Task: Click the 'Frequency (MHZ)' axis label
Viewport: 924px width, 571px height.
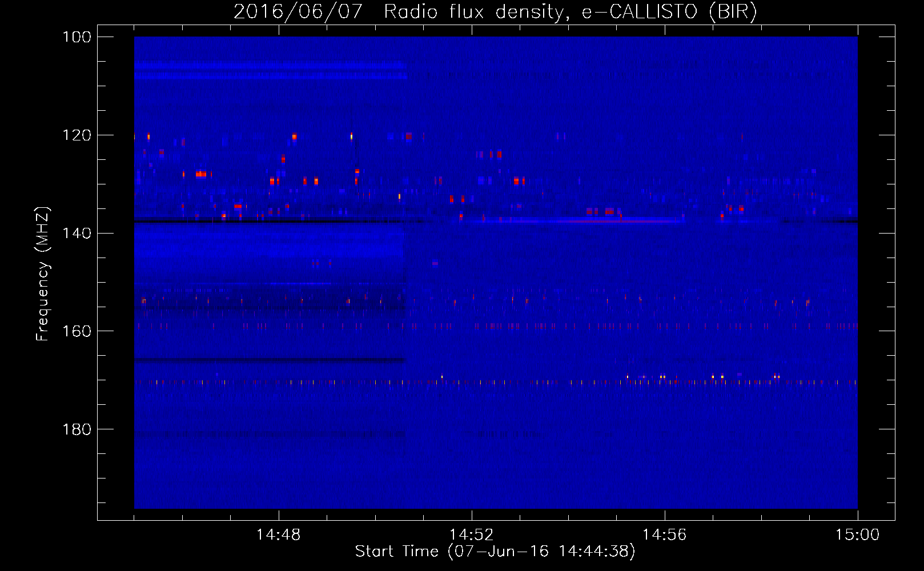Action: coord(43,274)
